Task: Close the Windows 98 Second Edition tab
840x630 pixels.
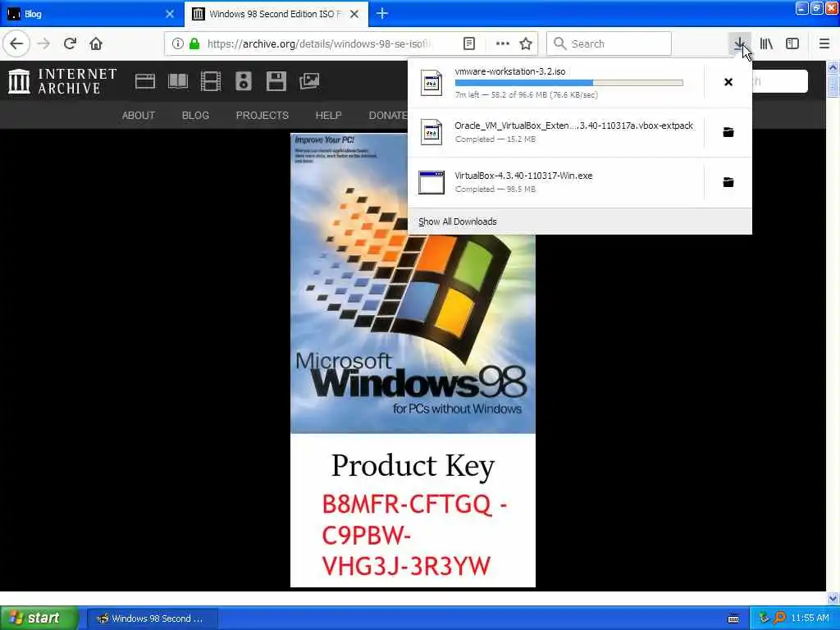Action: (354, 14)
